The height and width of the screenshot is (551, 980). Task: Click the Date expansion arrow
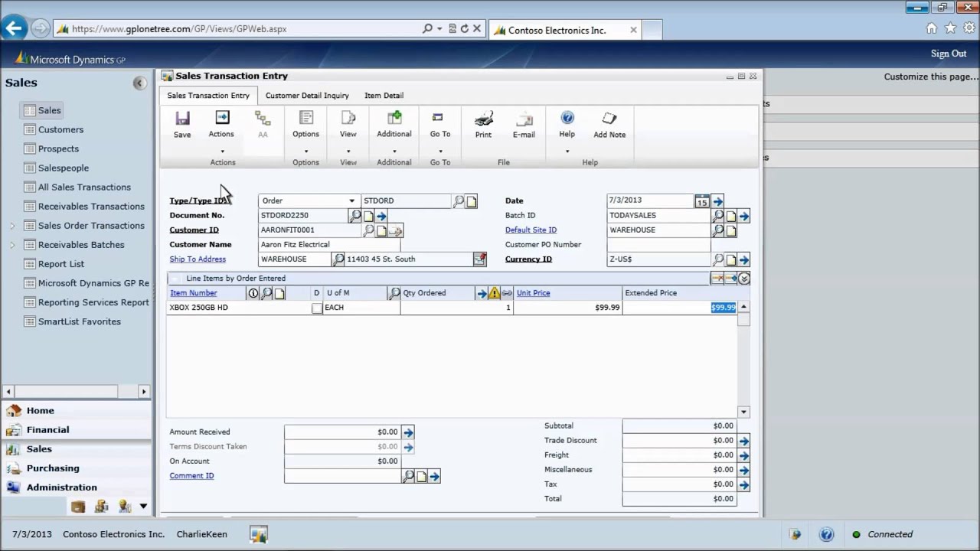coord(717,201)
